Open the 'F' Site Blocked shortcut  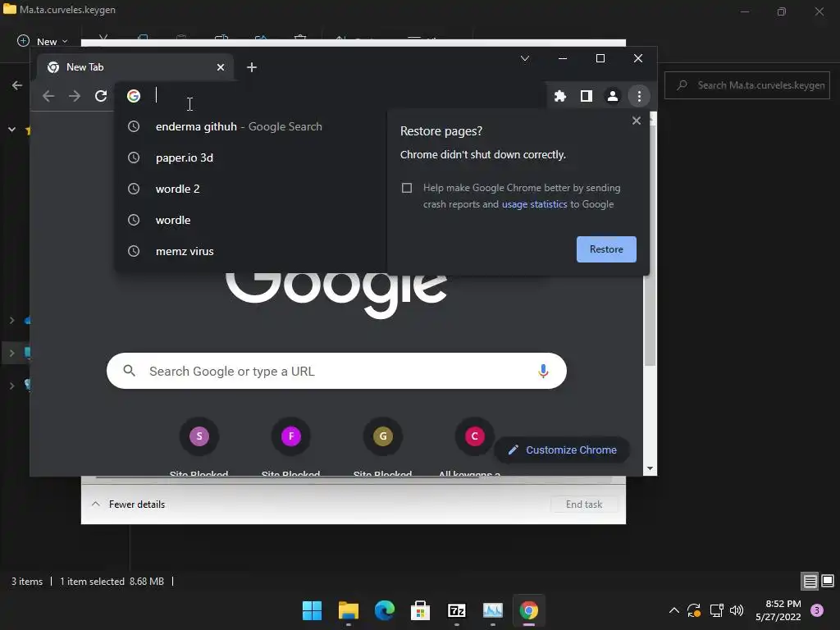(x=291, y=436)
